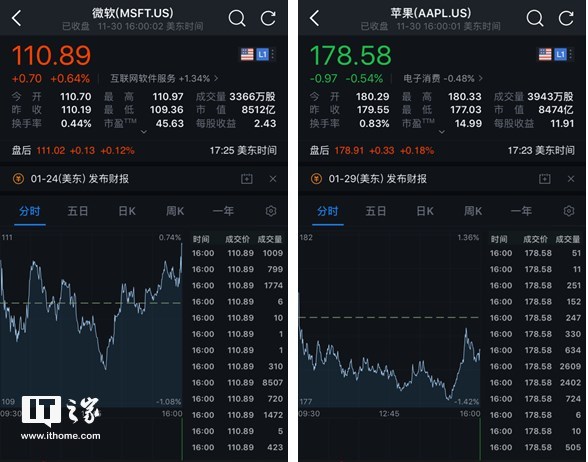This screenshot has width=588, height=462.
Task: Select 分时 tab in Apple panel
Action: pyautogui.click(x=328, y=211)
